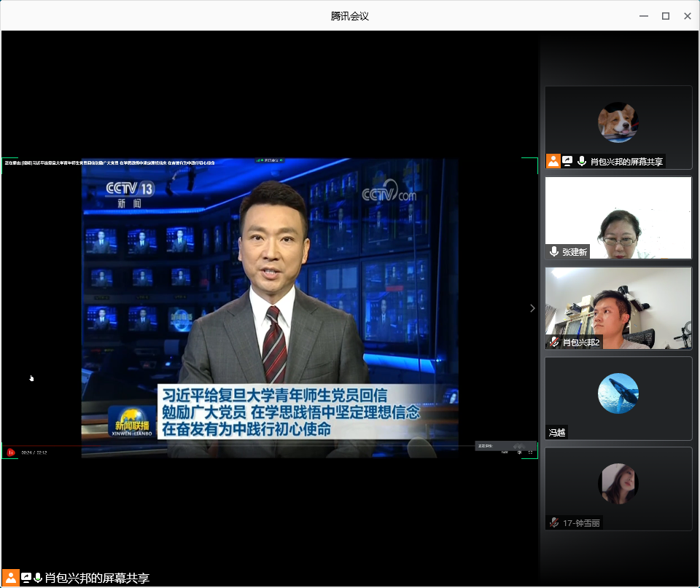The width and height of the screenshot is (700, 588).
Task: Select the corgi avatar participant tile
Action: [618, 122]
